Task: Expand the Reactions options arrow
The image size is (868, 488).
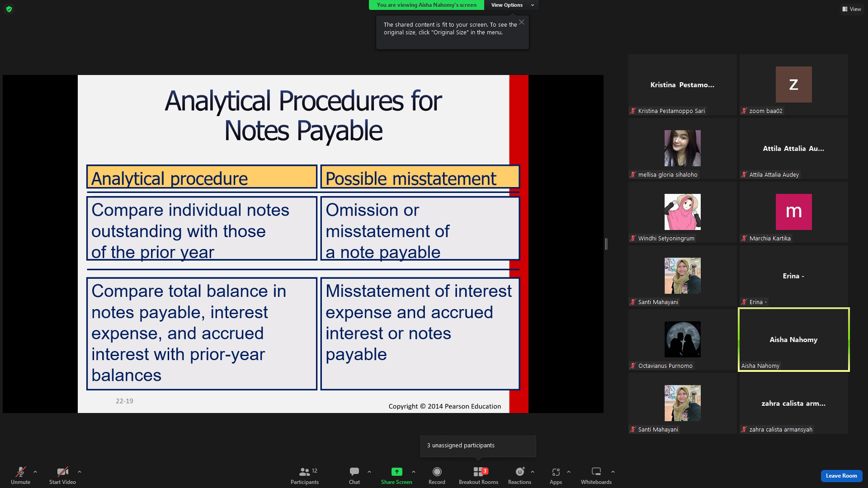Action: [533, 472]
